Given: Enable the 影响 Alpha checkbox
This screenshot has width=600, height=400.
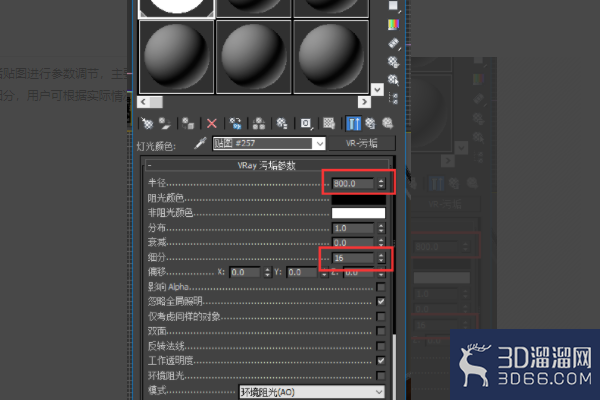Looking at the screenshot, I should [381, 287].
